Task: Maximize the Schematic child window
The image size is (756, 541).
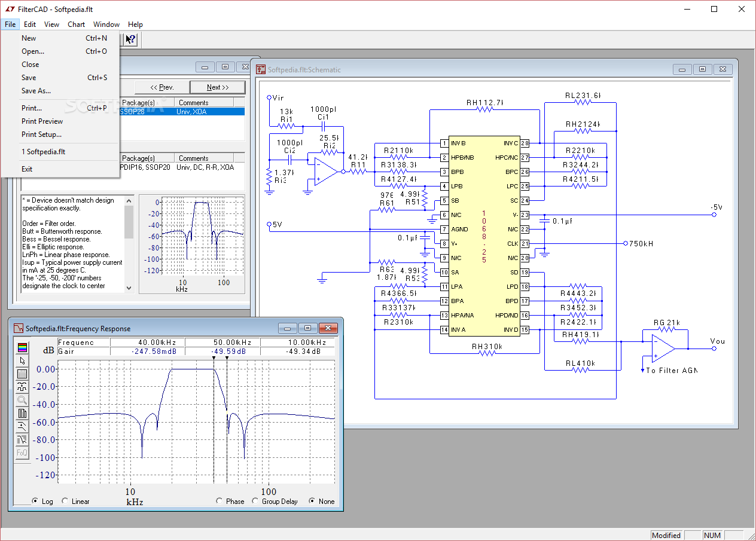Action: 703,69
